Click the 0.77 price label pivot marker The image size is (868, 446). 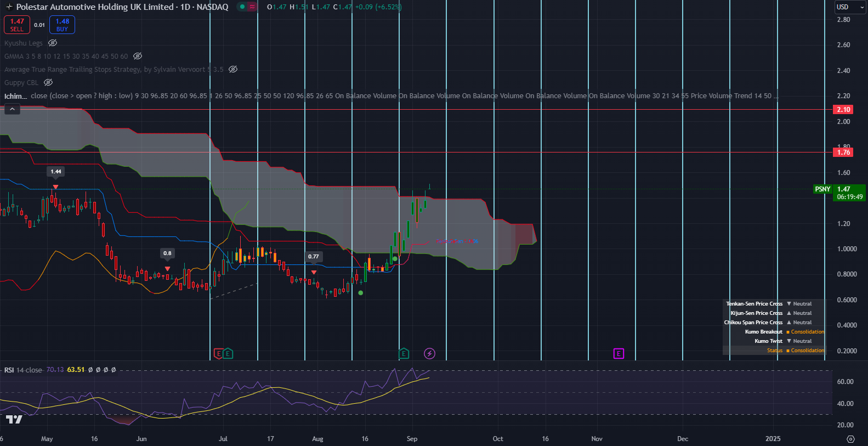tap(314, 257)
